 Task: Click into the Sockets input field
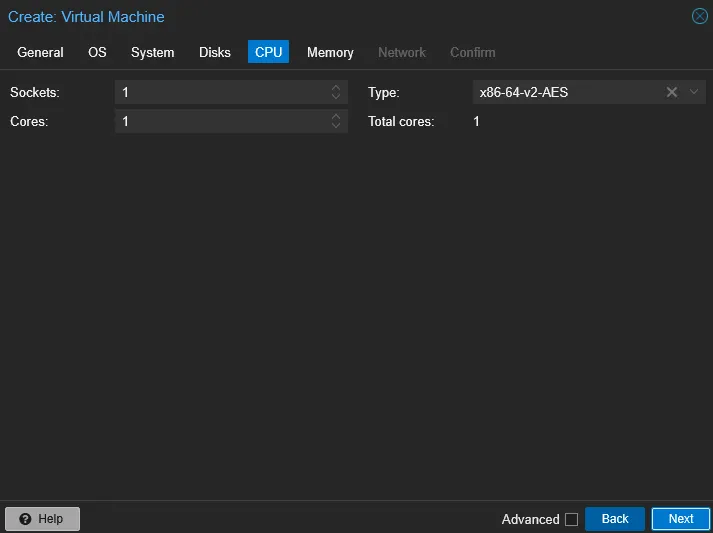tap(220, 92)
